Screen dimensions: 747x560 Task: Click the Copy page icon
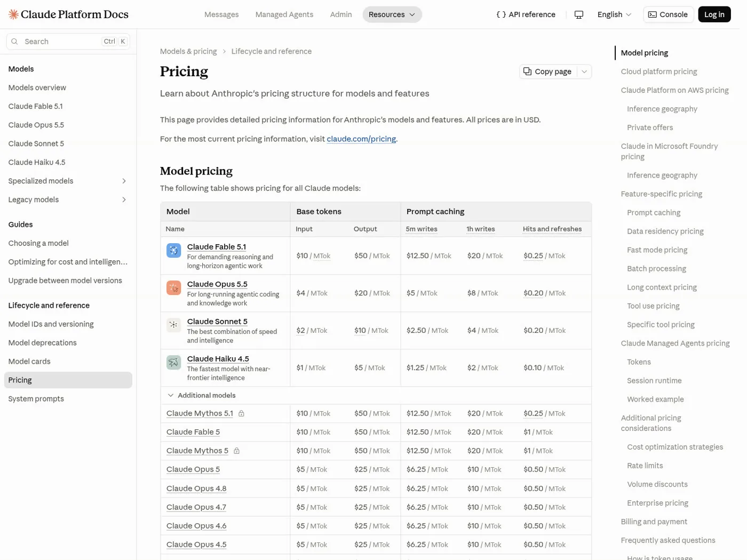pyautogui.click(x=527, y=71)
